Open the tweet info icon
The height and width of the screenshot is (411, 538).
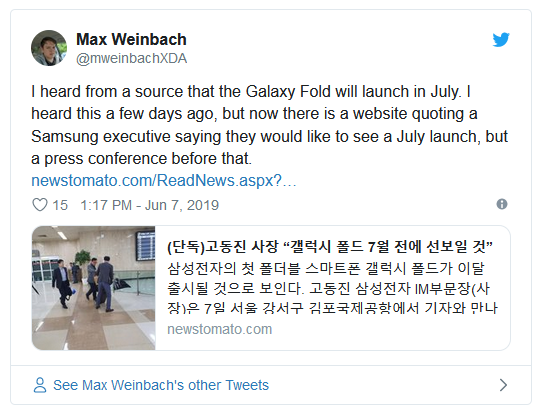tap(502, 204)
